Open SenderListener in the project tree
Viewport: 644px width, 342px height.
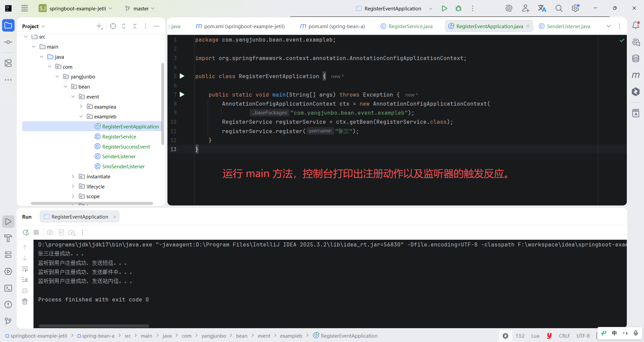[x=119, y=156]
